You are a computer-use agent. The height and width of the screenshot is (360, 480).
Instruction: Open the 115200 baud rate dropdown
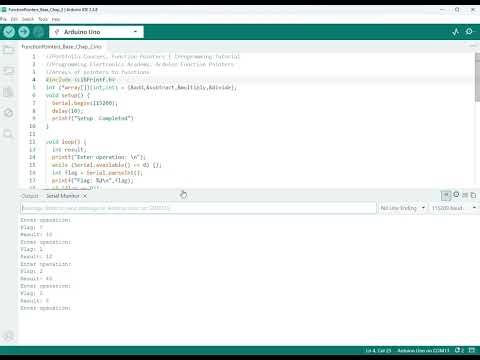tap(453, 208)
